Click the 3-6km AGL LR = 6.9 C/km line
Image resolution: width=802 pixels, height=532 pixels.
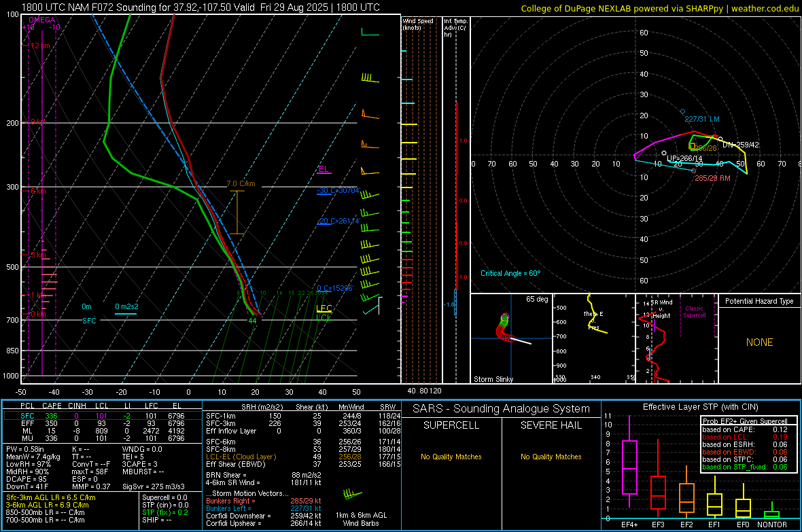coord(48,505)
